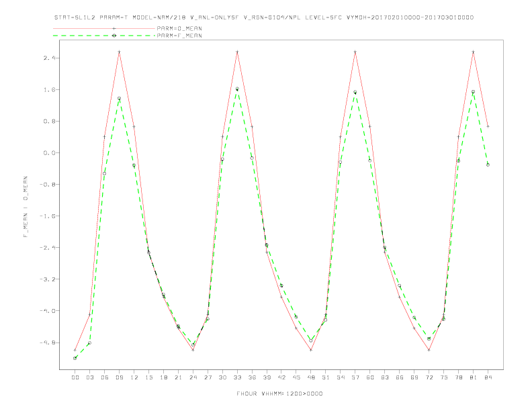Click the y-axis tick label -2.4

48,248
